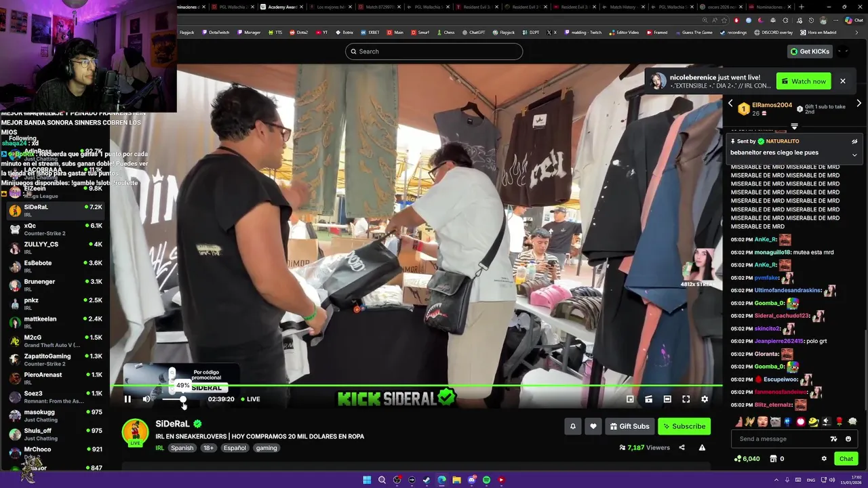The image size is (868, 488).
Task: Open the 7TV emote menu icon
Action: (x=834, y=439)
